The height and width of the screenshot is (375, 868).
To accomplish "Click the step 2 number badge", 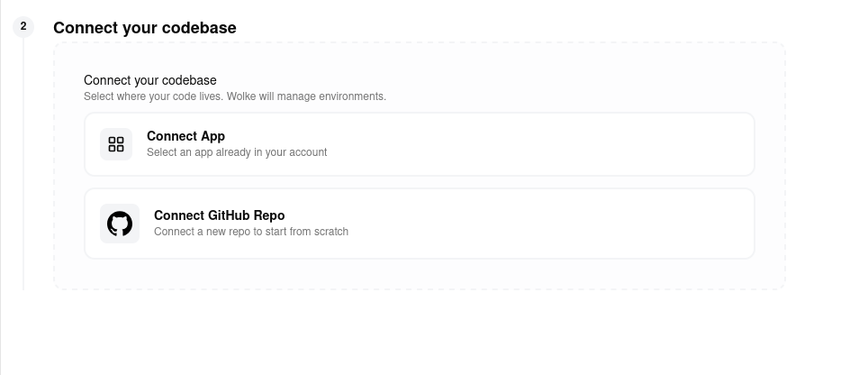I will [23, 27].
